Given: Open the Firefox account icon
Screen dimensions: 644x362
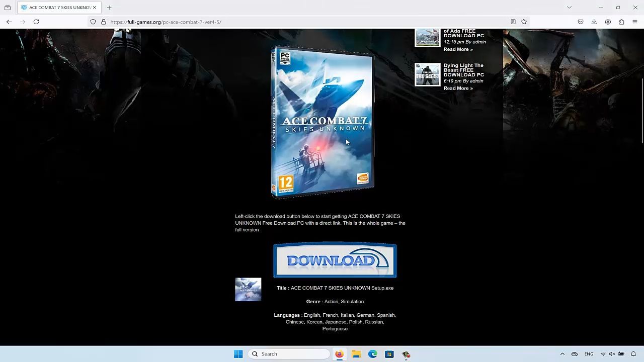Looking at the screenshot, I should tap(608, 22).
